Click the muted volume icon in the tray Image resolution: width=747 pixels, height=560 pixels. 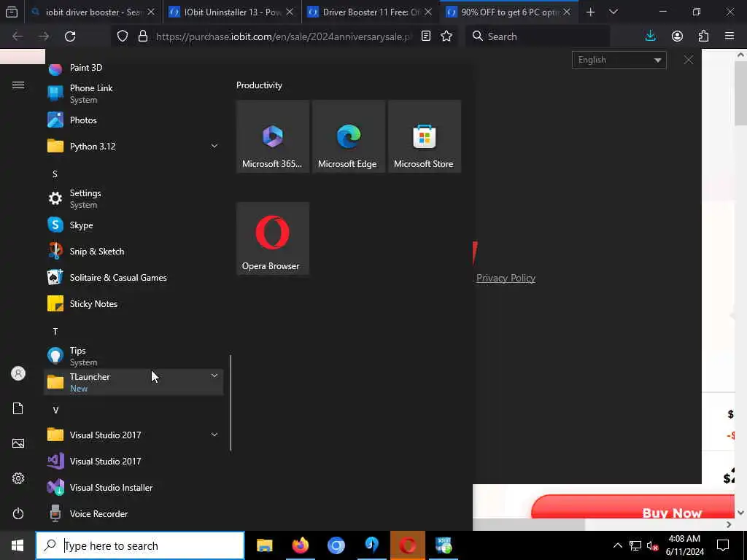click(x=652, y=545)
